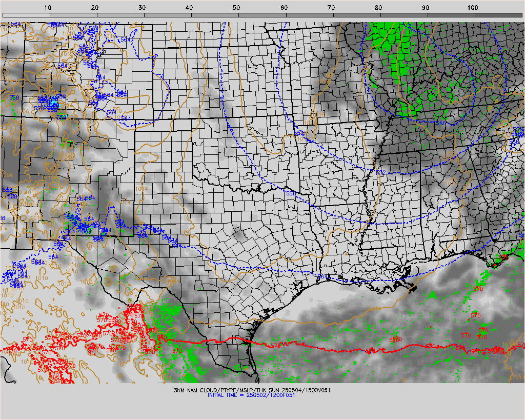
Task: Pick the gray swatch between 60 and 70
Action: coord(310,15)
